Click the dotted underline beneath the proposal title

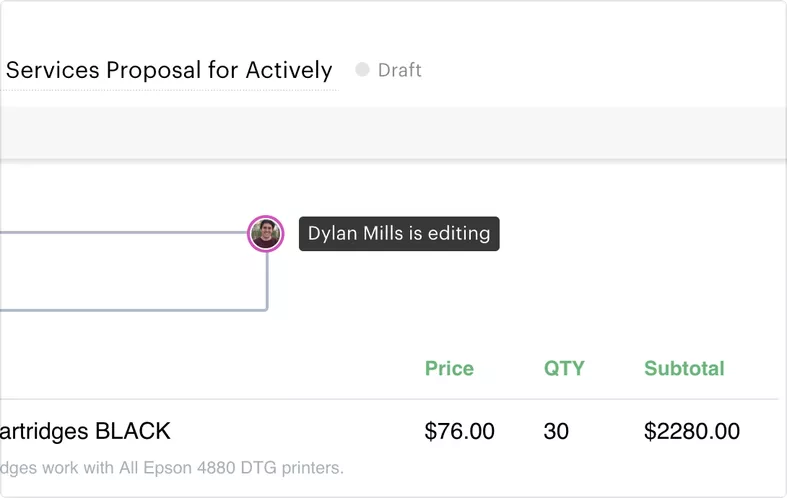pos(169,90)
